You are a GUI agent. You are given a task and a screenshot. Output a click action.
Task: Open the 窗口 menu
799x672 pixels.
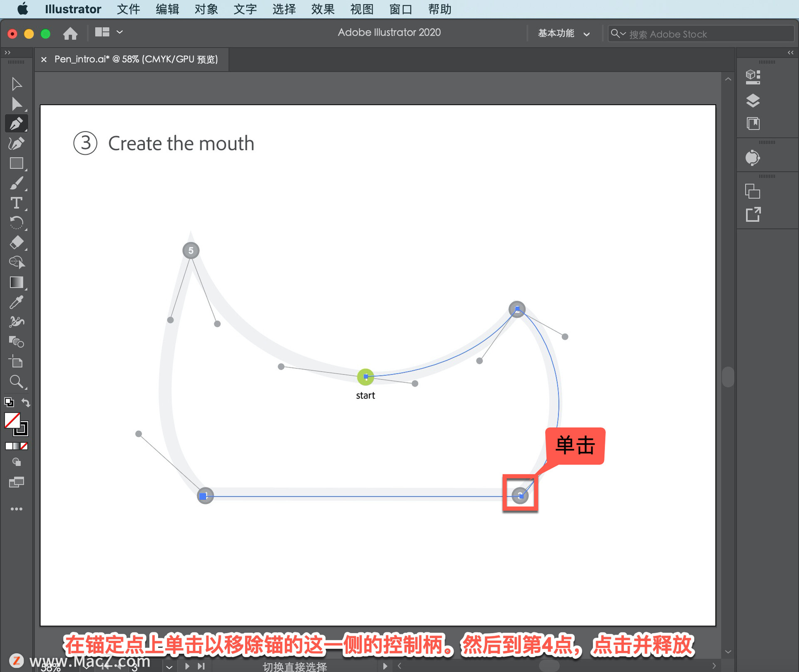400,9
